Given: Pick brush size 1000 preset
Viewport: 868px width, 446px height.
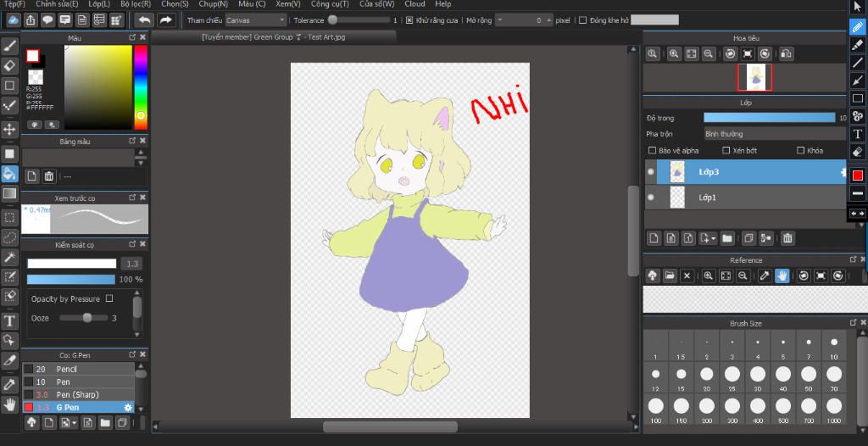Looking at the screenshot, I should 834,407.
